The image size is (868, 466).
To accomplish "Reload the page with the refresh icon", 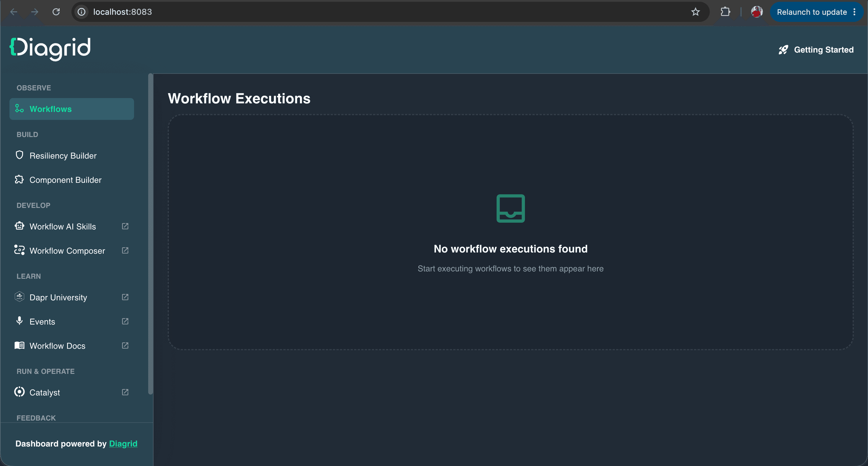I will [56, 12].
